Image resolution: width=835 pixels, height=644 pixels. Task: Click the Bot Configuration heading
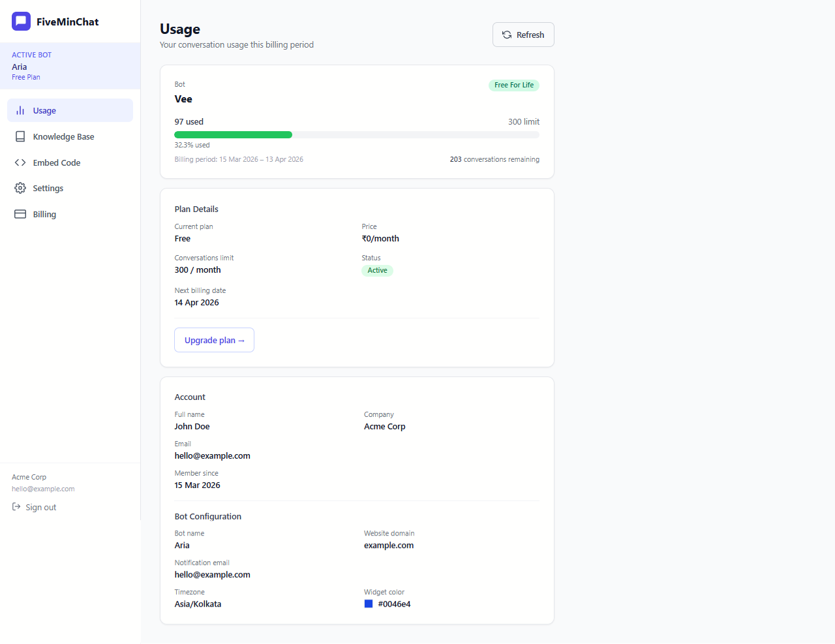click(x=207, y=516)
